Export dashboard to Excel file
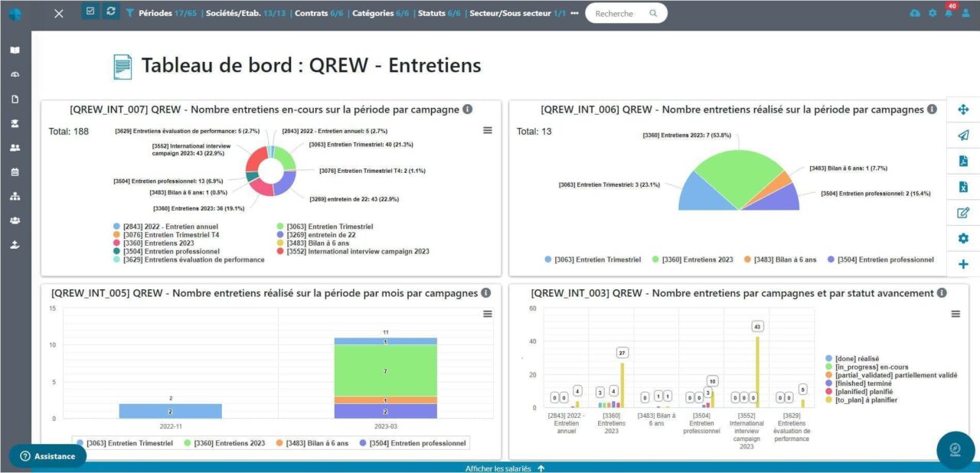The image size is (980, 473). (x=963, y=187)
